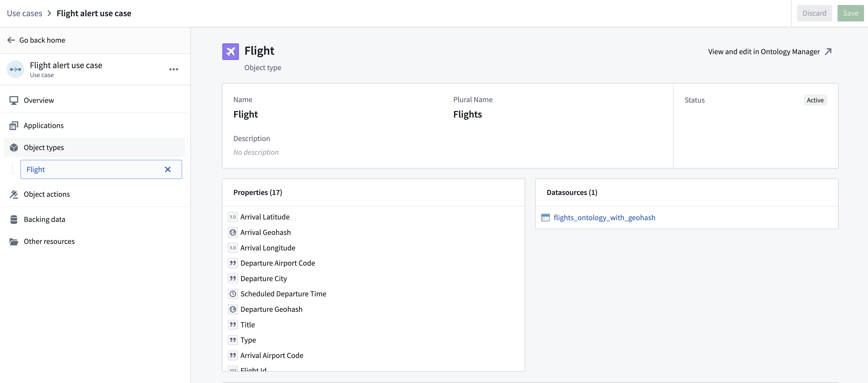Click the Active status badge

pos(815,100)
